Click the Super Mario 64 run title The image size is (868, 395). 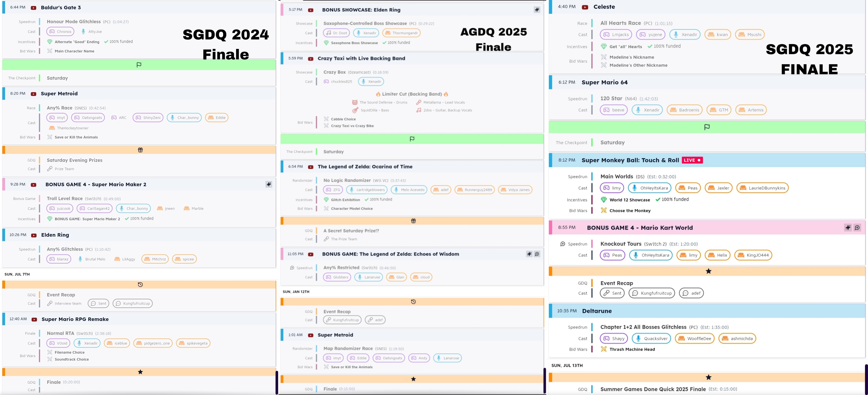coord(604,83)
